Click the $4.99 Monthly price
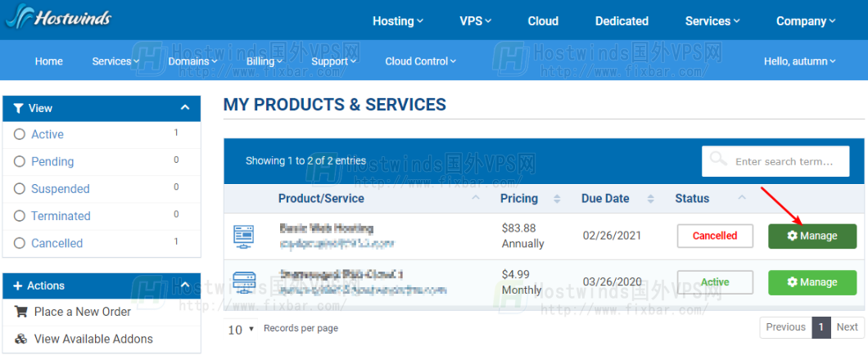 (x=522, y=282)
